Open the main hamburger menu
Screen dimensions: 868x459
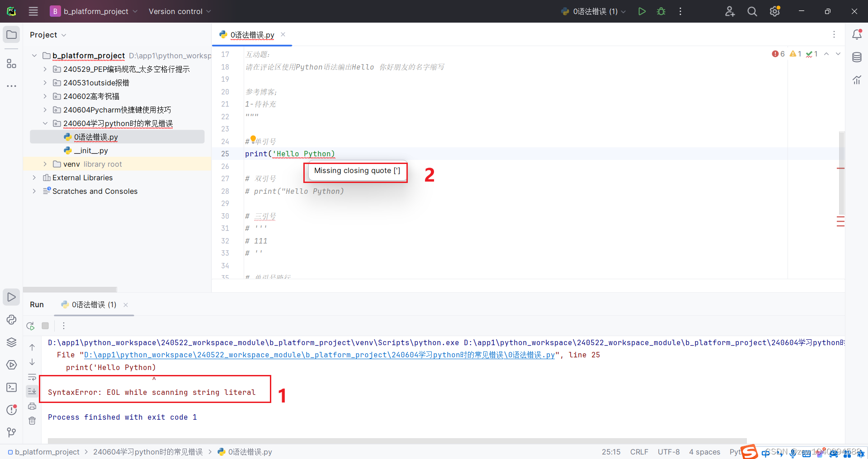[33, 11]
